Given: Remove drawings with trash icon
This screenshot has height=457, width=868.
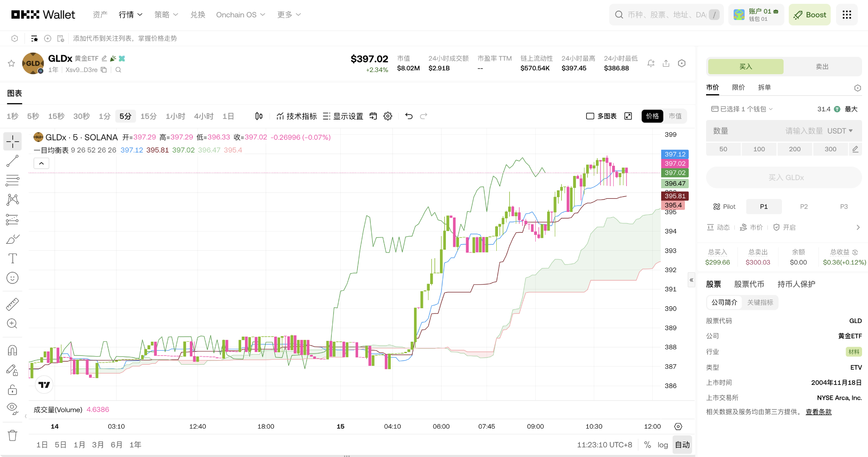Looking at the screenshot, I should (x=13, y=435).
